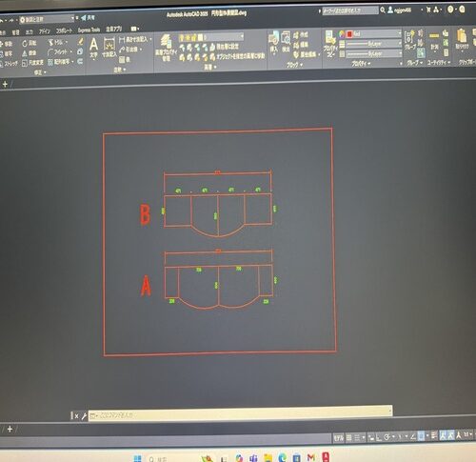Toggle ortho mode in status bar
This screenshot has height=462, width=476.
[x=379, y=437]
